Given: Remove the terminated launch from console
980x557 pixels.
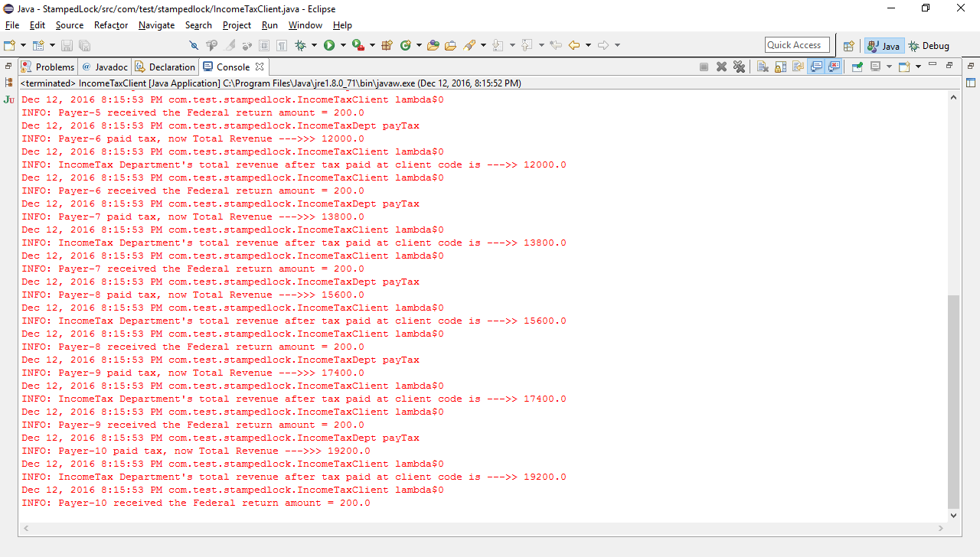Looking at the screenshot, I should (x=721, y=67).
